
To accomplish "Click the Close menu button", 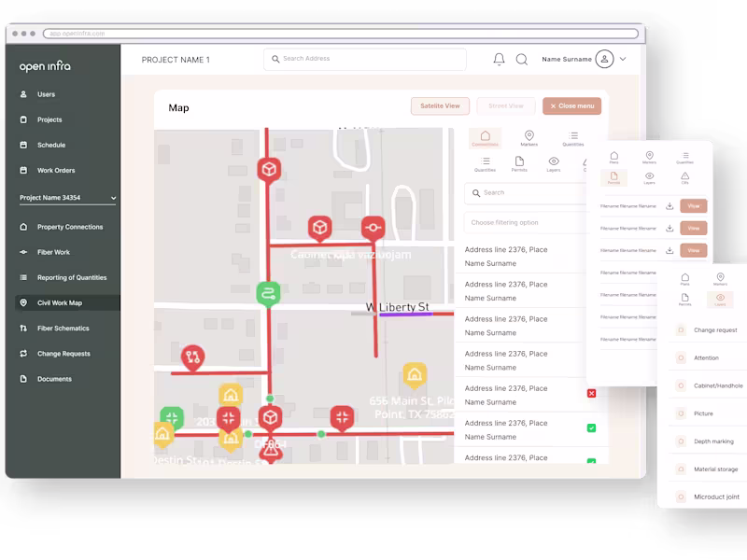I will tap(571, 105).
